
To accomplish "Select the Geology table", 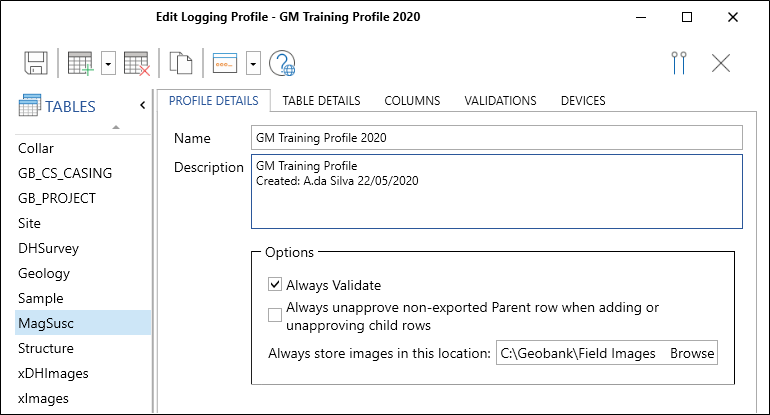I will pos(83,274).
